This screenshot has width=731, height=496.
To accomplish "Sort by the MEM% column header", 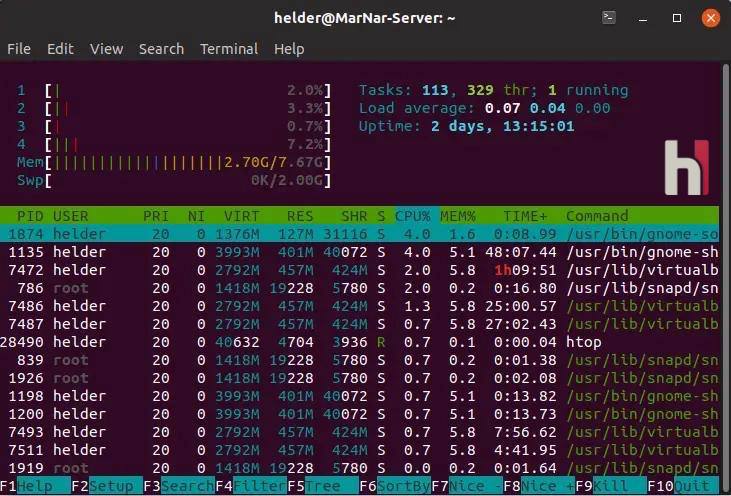I will pyautogui.click(x=458, y=216).
